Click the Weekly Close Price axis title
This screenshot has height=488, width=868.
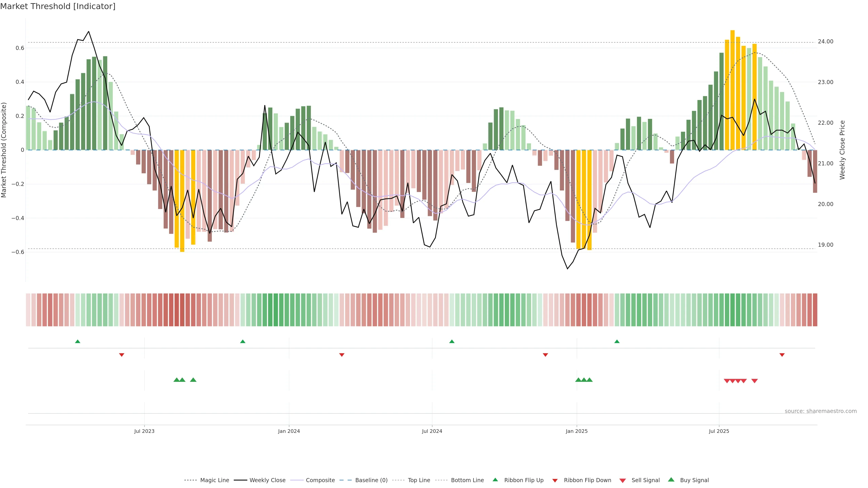pos(842,150)
